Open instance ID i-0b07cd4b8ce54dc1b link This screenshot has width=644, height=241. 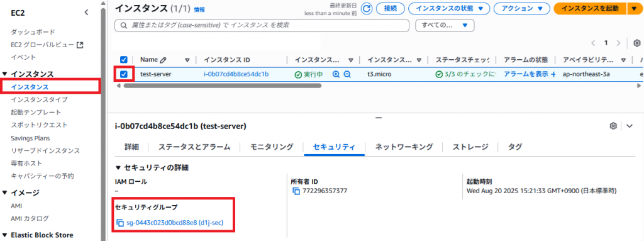236,74
